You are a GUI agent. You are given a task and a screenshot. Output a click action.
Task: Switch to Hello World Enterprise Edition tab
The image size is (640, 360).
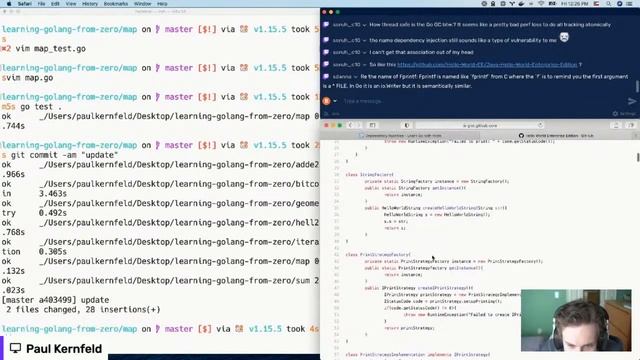(556, 136)
